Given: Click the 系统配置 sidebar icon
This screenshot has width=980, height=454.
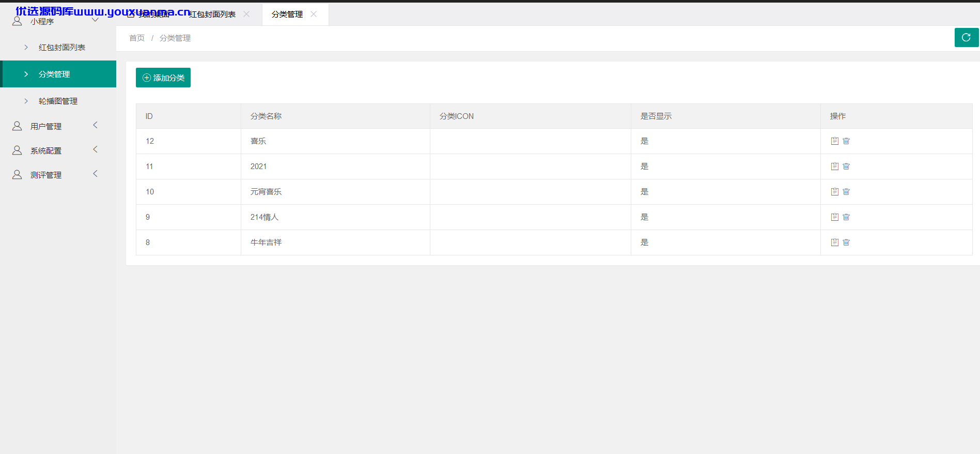Looking at the screenshot, I should (x=17, y=150).
